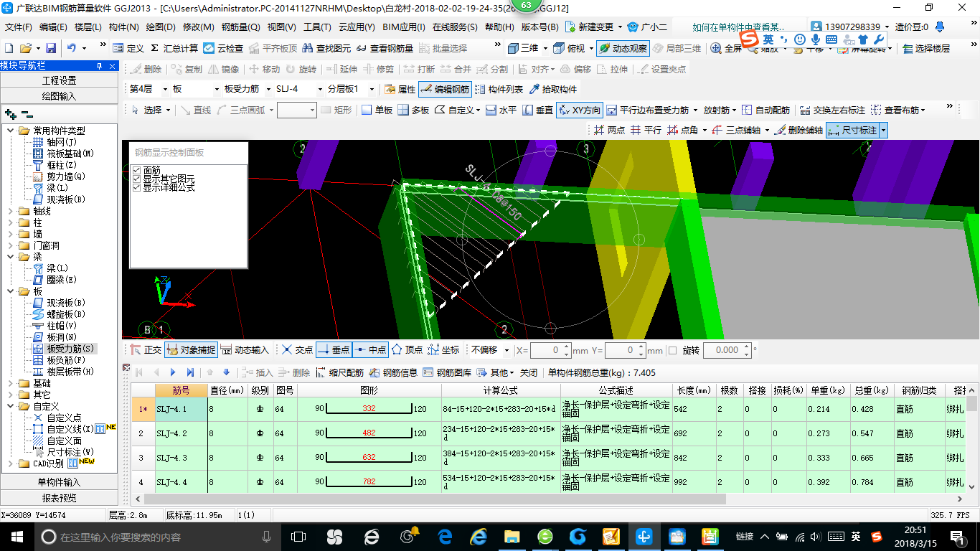Open 钢筋图库 rebar library
980x551 pixels.
click(x=447, y=372)
